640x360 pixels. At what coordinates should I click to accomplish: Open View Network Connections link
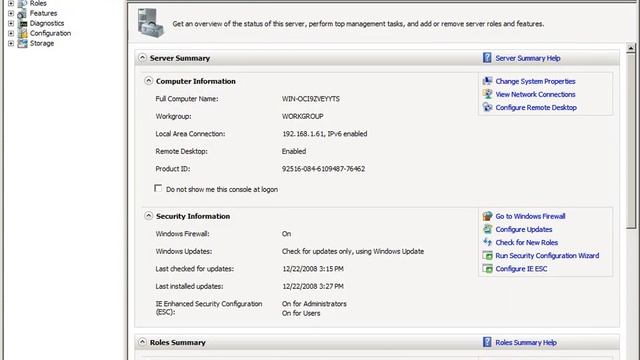coord(536,94)
